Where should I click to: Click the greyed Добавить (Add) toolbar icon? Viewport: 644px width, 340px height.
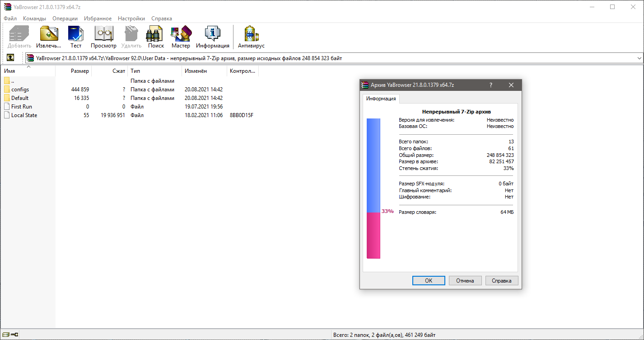click(19, 37)
